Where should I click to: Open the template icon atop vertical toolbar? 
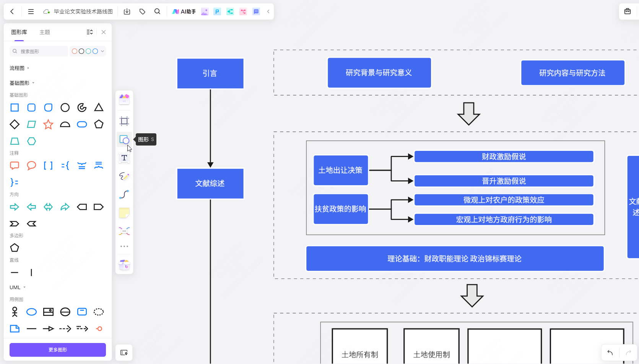[x=124, y=99]
